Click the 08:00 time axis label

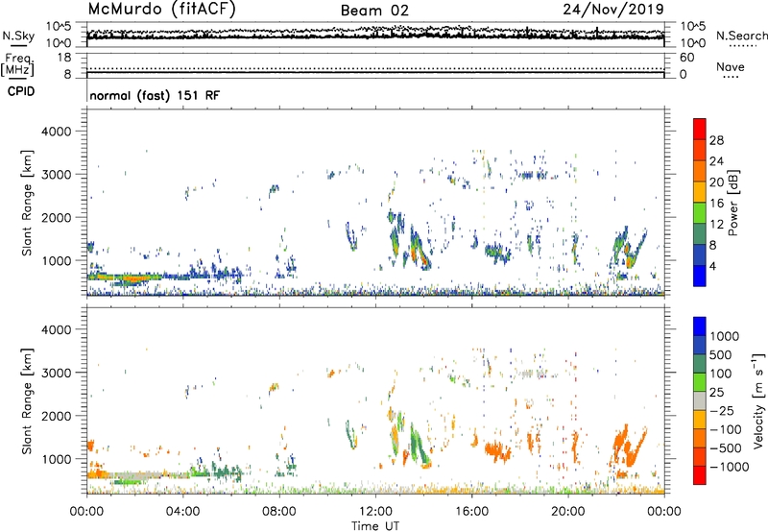click(x=279, y=512)
